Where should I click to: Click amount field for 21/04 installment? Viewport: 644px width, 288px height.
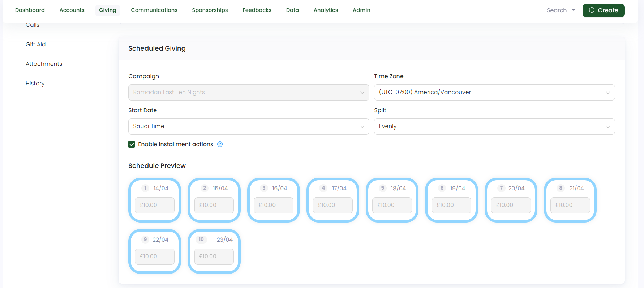click(x=570, y=205)
